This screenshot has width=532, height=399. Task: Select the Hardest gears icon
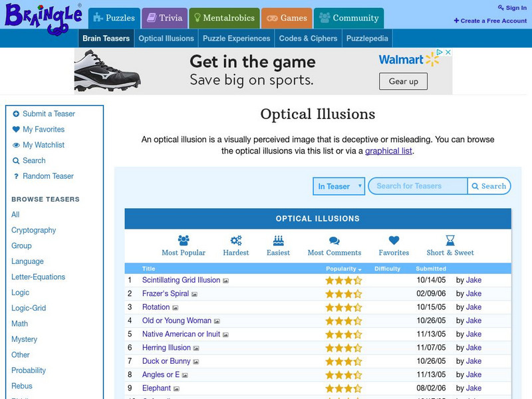(x=236, y=240)
